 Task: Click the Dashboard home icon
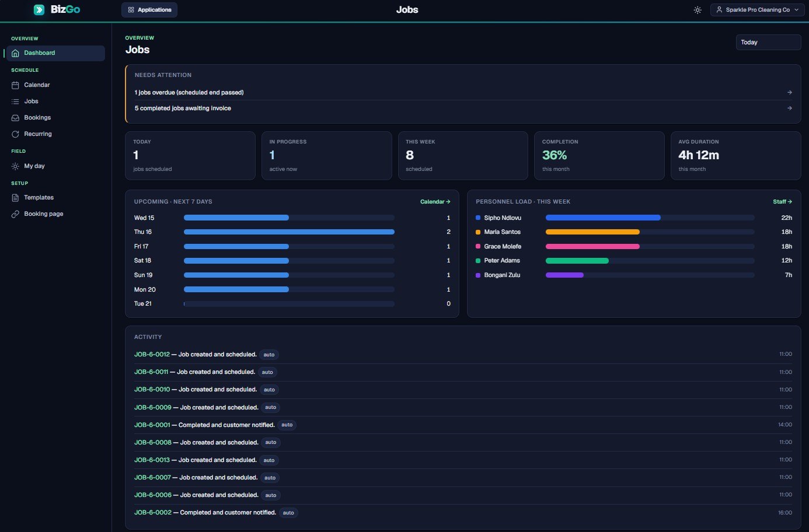(15, 53)
